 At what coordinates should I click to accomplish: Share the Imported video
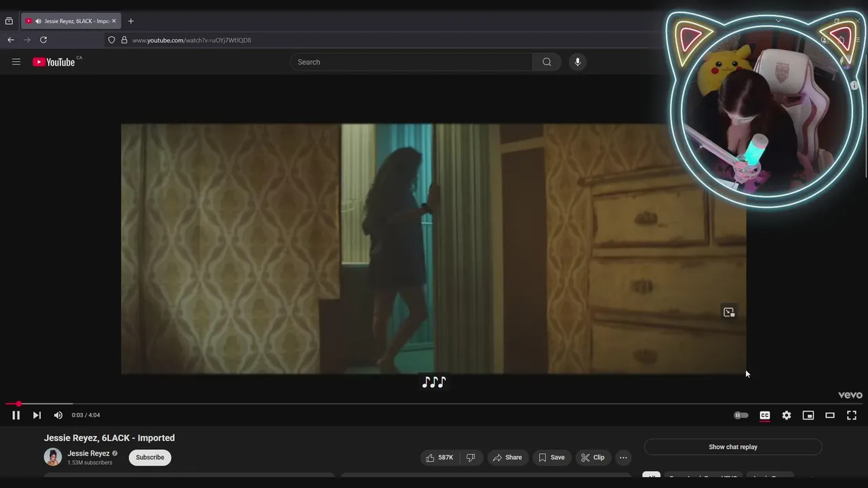pyautogui.click(x=507, y=457)
